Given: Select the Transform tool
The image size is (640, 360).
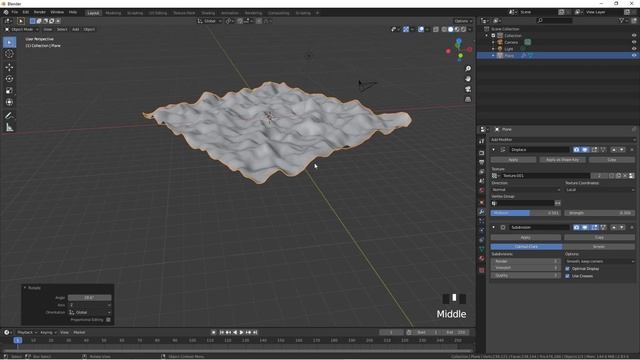Looking at the screenshot, I should click(9, 102).
